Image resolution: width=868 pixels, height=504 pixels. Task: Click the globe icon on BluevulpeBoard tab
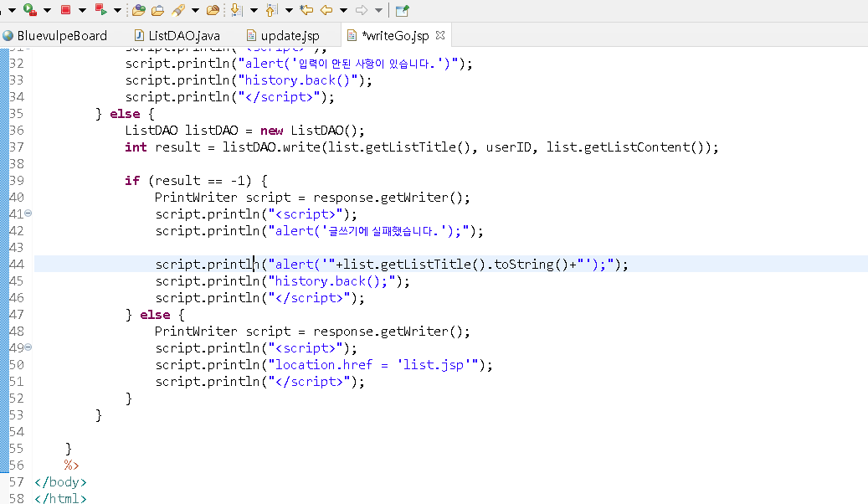[x=8, y=35]
